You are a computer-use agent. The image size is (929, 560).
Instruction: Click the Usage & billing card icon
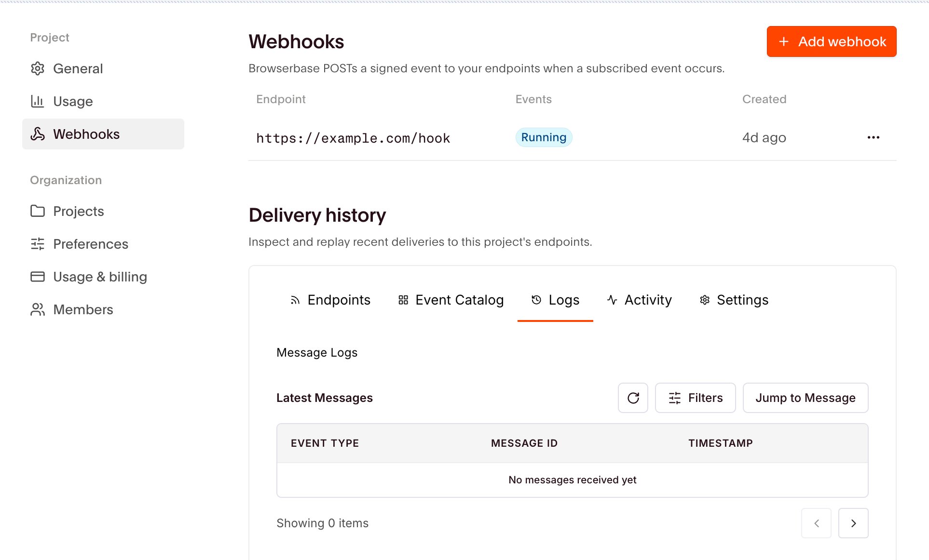(38, 277)
